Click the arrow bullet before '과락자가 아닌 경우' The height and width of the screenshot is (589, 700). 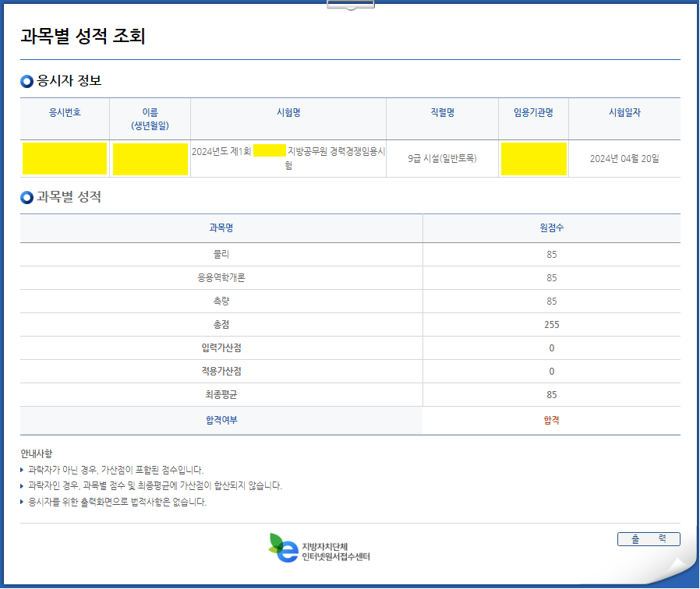pyautogui.click(x=22, y=471)
